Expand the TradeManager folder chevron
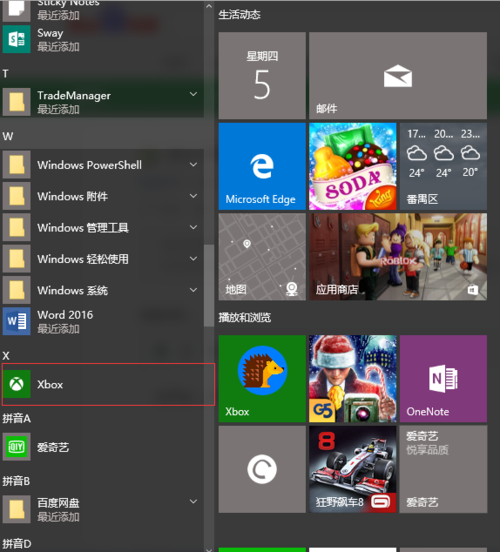Viewport: 500px width, 552px height. pyautogui.click(x=193, y=94)
